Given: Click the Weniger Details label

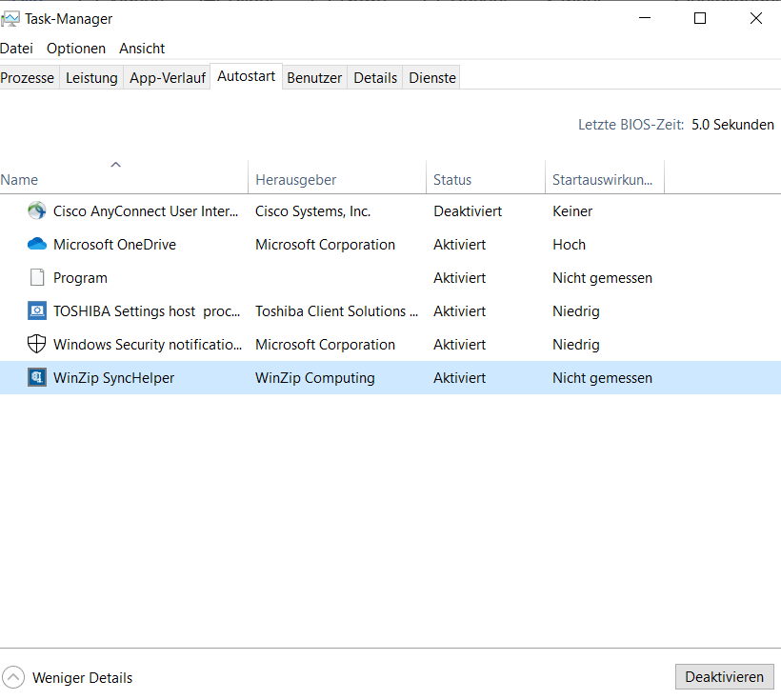Looking at the screenshot, I should pos(82,677).
